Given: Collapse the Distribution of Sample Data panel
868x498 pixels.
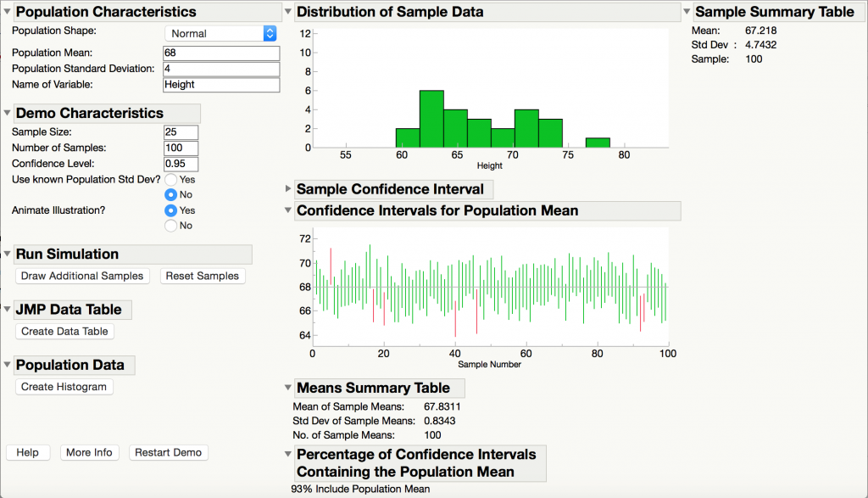Looking at the screenshot, I should click(288, 13).
